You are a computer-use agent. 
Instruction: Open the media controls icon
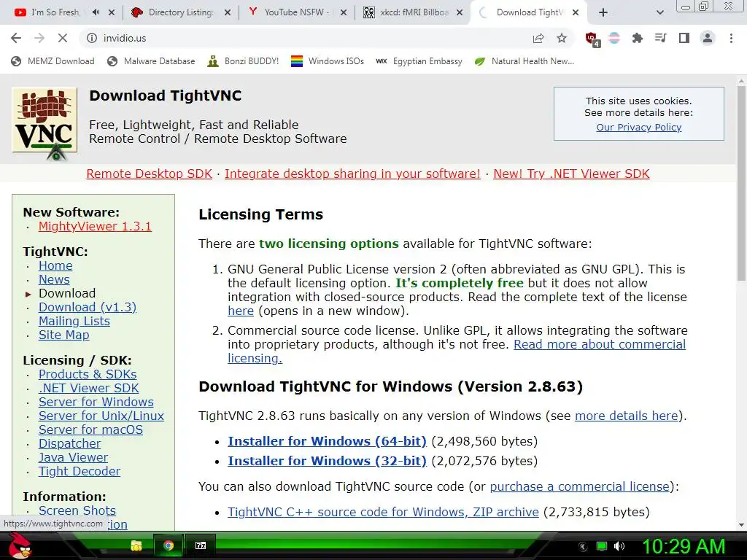[660, 38]
